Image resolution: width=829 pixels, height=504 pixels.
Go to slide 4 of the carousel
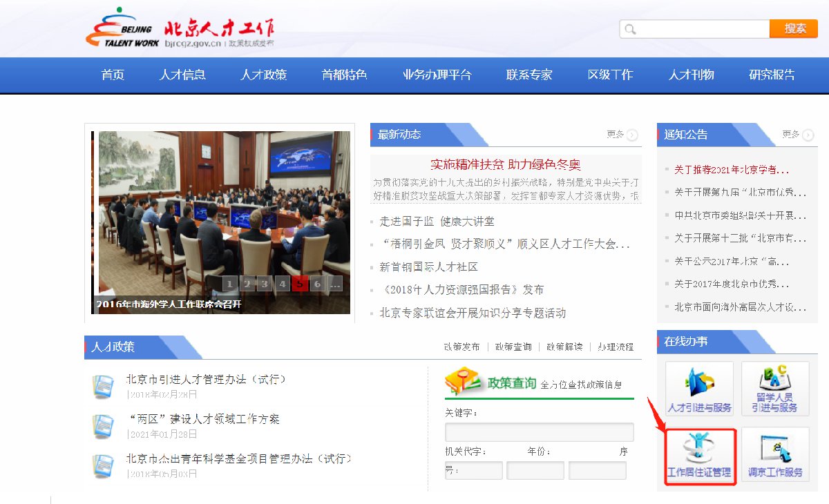[282, 284]
